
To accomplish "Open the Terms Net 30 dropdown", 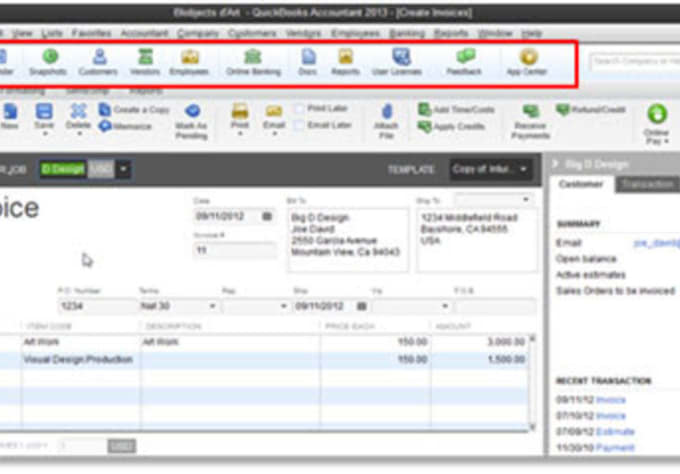I will pos(212,306).
